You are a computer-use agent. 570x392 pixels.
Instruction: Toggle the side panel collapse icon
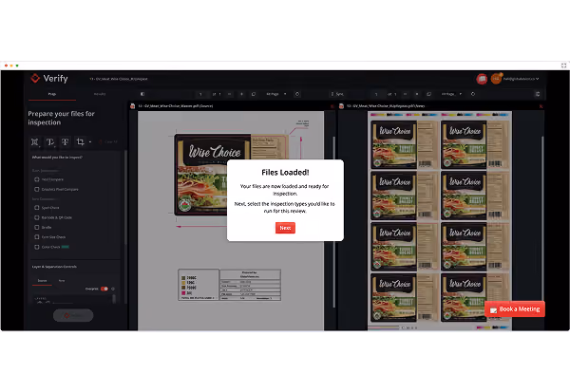142,94
